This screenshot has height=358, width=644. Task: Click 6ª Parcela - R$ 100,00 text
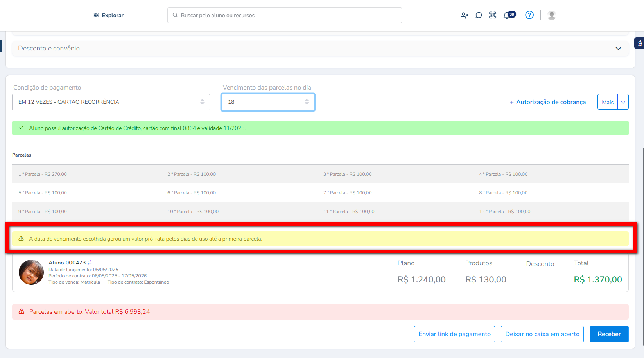point(192,193)
